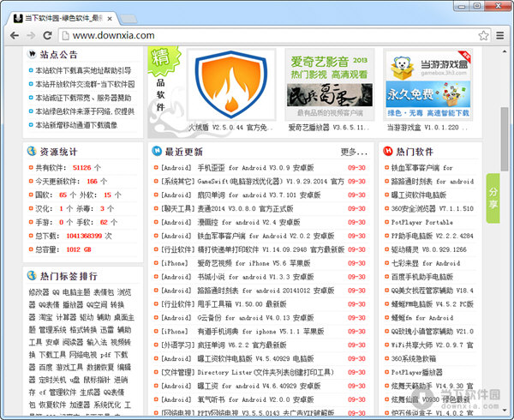
Task: Open 本站新增移动通道下载镜像 notice
Action: pyautogui.click(x=76, y=125)
